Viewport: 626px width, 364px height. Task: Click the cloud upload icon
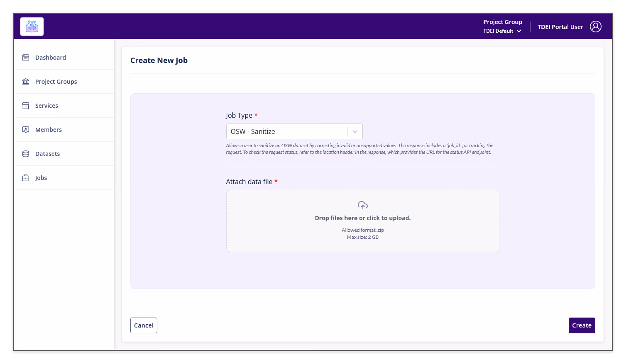coord(363,205)
